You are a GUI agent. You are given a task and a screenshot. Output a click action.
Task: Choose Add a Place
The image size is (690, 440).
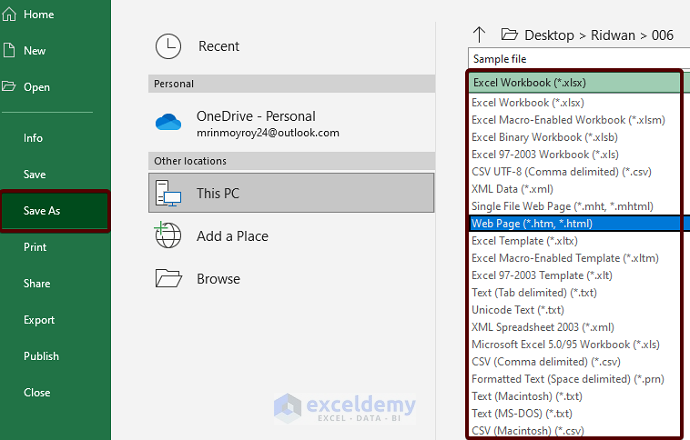click(291, 236)
